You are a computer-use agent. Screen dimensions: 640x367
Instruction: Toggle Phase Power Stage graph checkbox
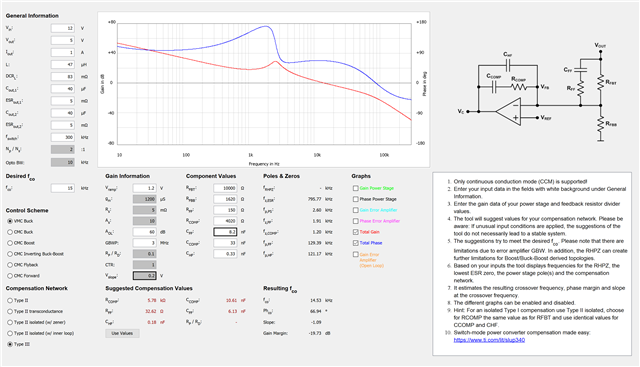click(356, 199)
